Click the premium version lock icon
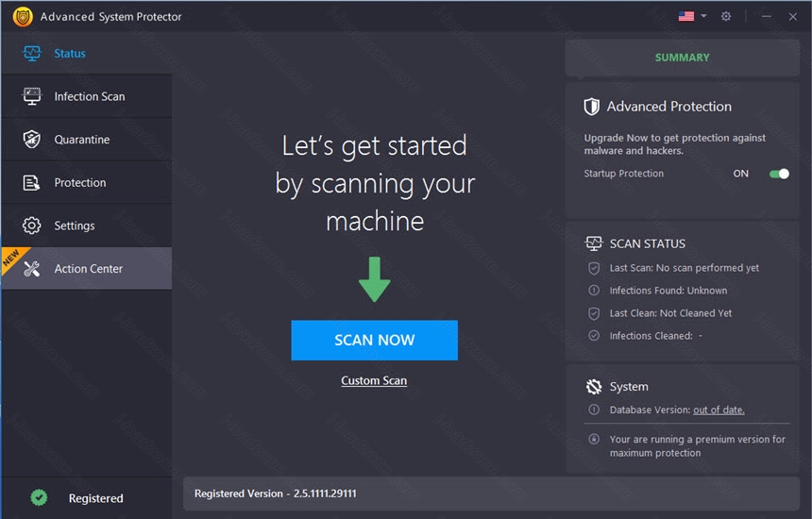This screenshot has width=812, height=519. click(x=594, y=439)
